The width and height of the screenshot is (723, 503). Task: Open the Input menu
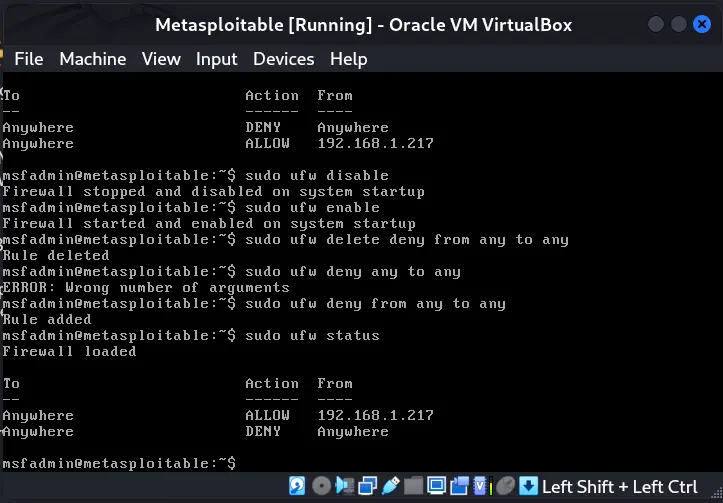pos(217,59)
